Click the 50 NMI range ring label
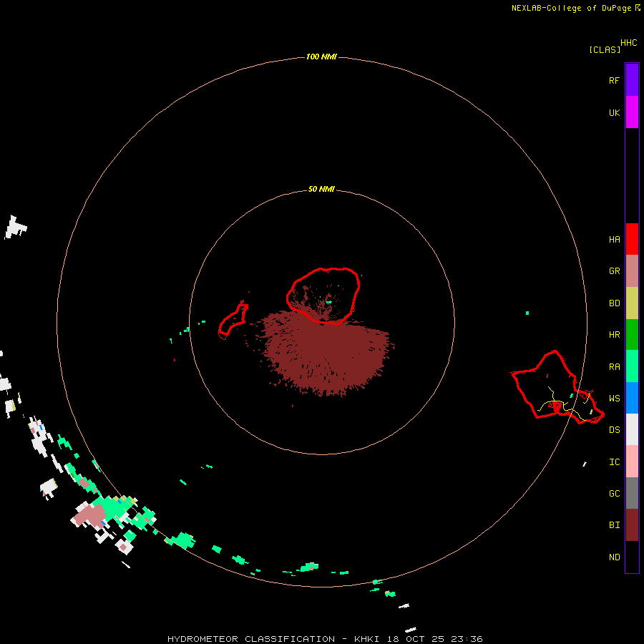Viewport: 644px width, 644px height. click(321, 189)
